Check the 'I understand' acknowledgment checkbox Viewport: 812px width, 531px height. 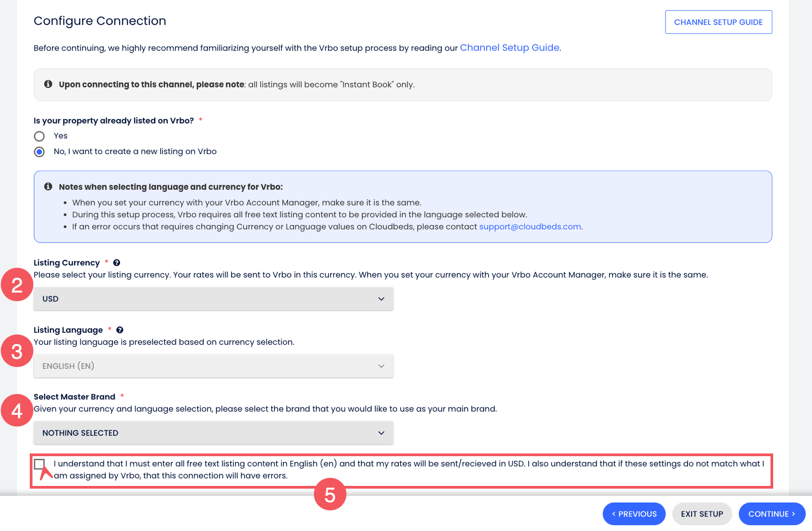pyautogui.click(x=39, y=464)
